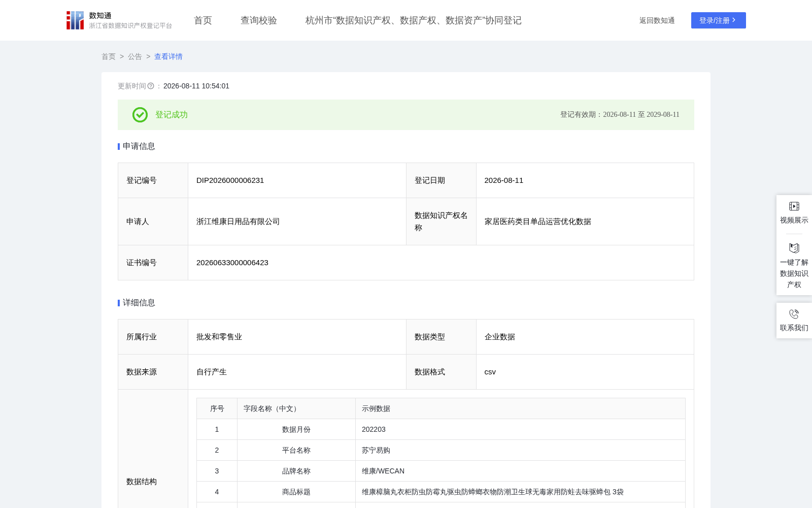The width and height of the screenshot is (812, 508).
Task: Click the update time 2026-08-11 10:54:01
Action: pyautogui.click(x=196, y=86)
